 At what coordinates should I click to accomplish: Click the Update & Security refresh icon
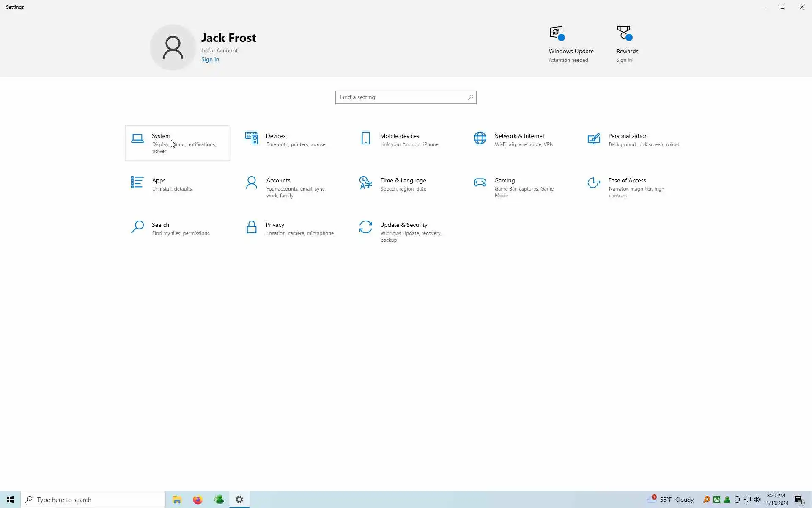pyautogui.click(x=365, y=227)
